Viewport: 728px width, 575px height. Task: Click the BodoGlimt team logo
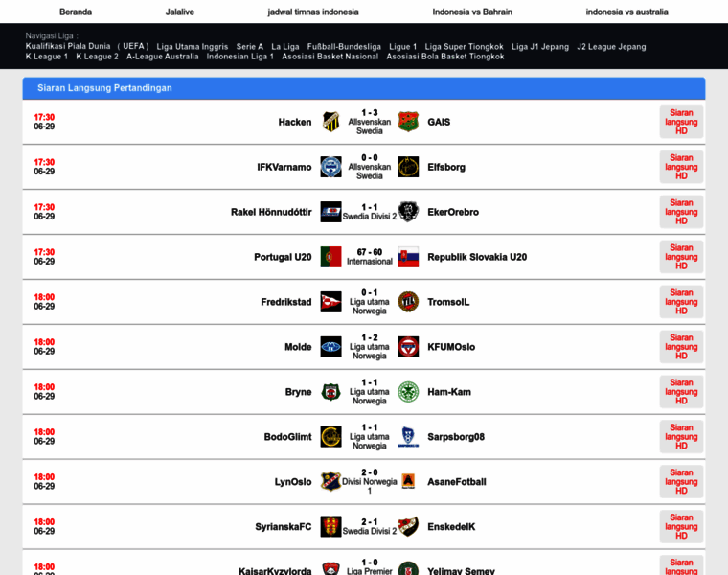330,437
